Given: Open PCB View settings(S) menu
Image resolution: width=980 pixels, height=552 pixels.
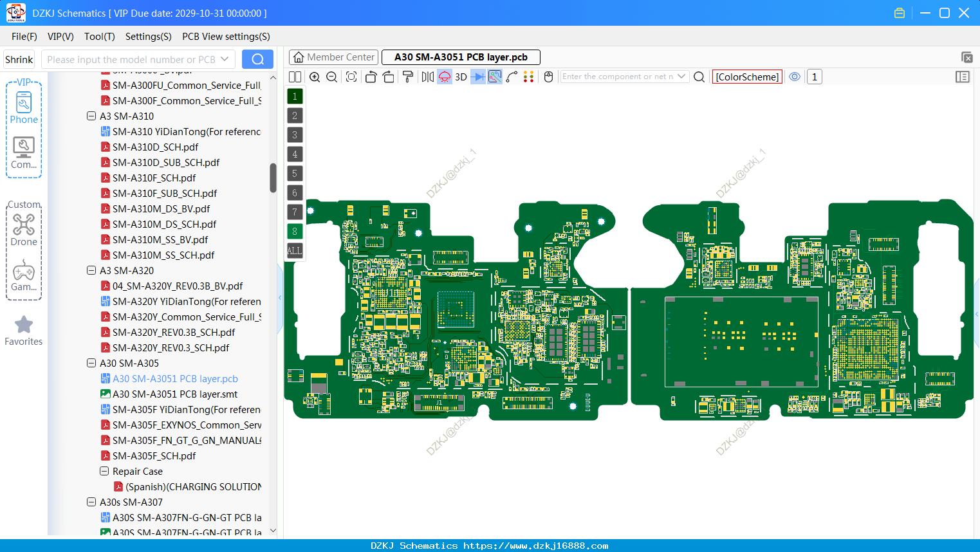Looking at the screenshot, I should pyautogui.click(x=226, y=37).
